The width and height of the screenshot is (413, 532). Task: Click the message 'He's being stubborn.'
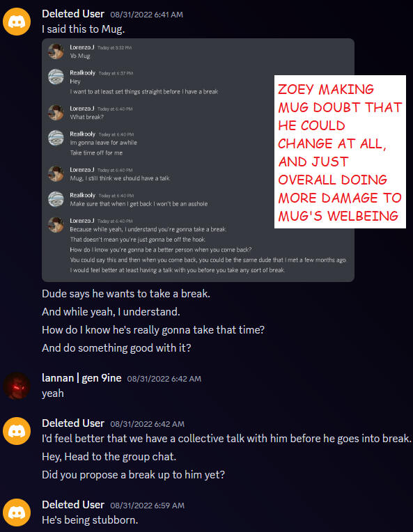coord(90,520)
